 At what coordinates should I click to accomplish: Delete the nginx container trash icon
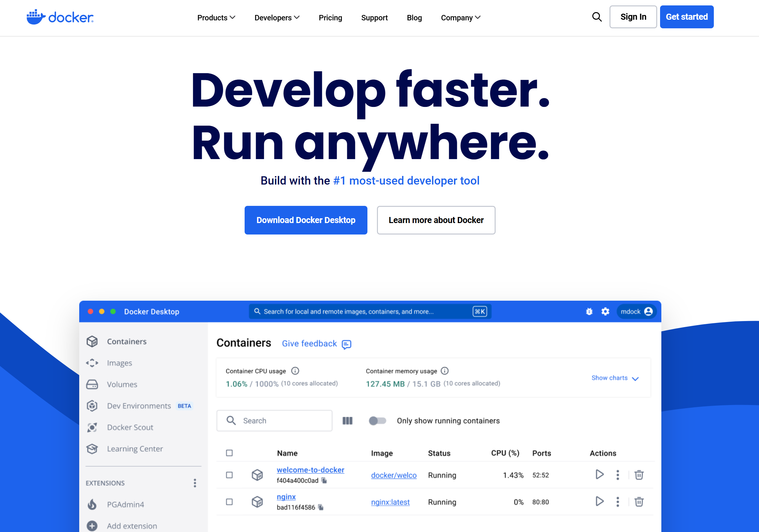pos(639,501)
